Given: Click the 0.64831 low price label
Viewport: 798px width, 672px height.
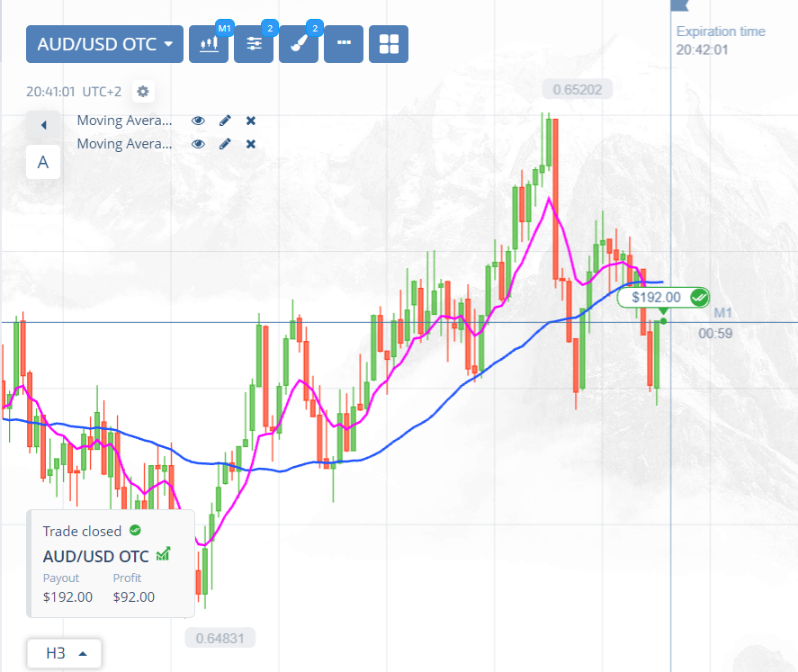Looking at the screenshot, I should (x=220, y=638).
